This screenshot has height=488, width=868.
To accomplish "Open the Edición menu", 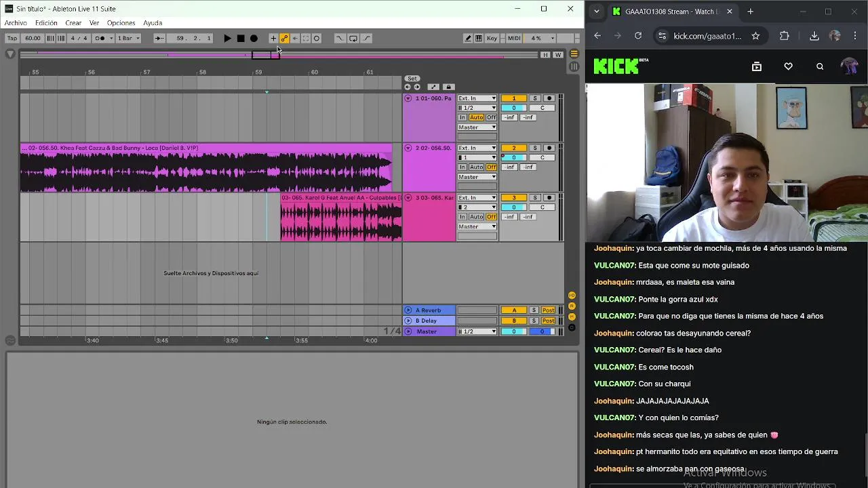I will [x=46, y=23].
